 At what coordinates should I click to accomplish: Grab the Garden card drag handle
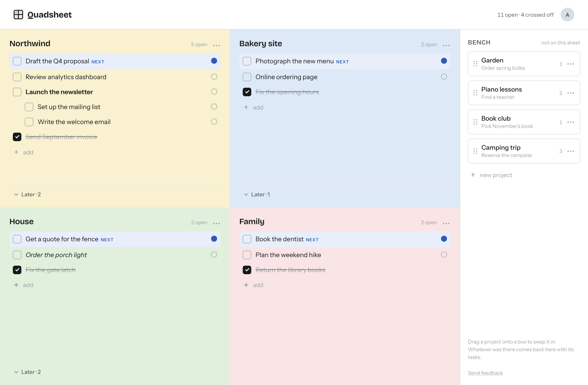pos(475,64)
